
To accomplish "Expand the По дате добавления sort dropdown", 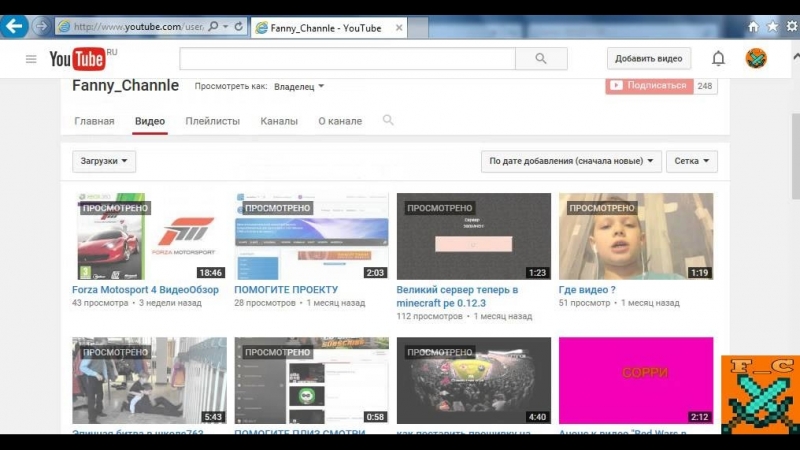I will click(571, 161).
